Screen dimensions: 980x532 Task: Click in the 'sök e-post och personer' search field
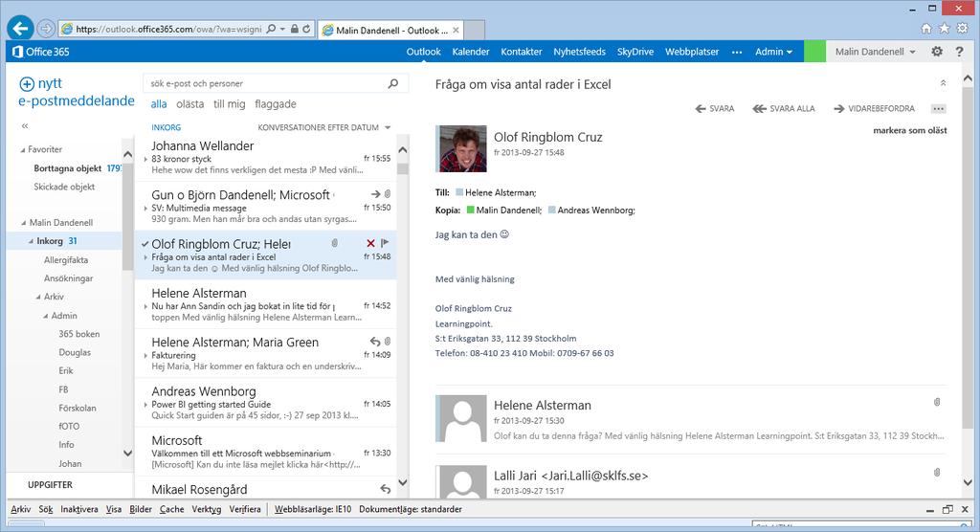[x=266, y=83]
